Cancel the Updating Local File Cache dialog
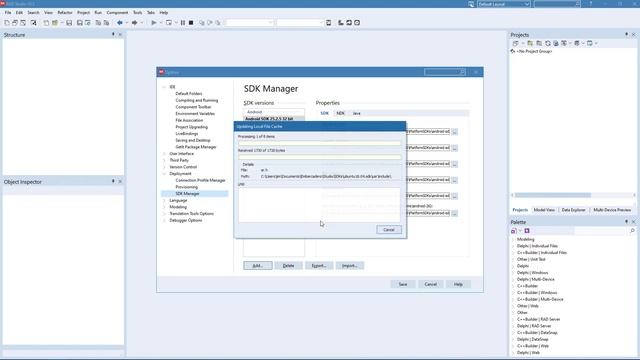640x360 pixels. click(389, 230)
